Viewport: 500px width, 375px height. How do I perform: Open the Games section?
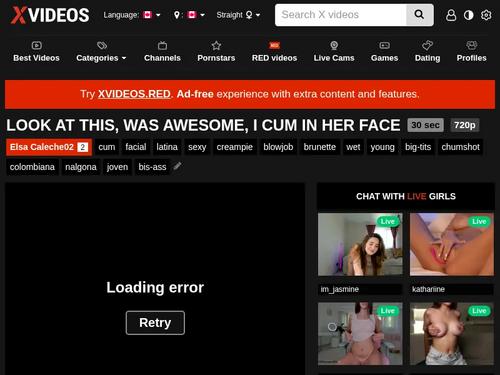pyautogui.click(x=384, y=52)
